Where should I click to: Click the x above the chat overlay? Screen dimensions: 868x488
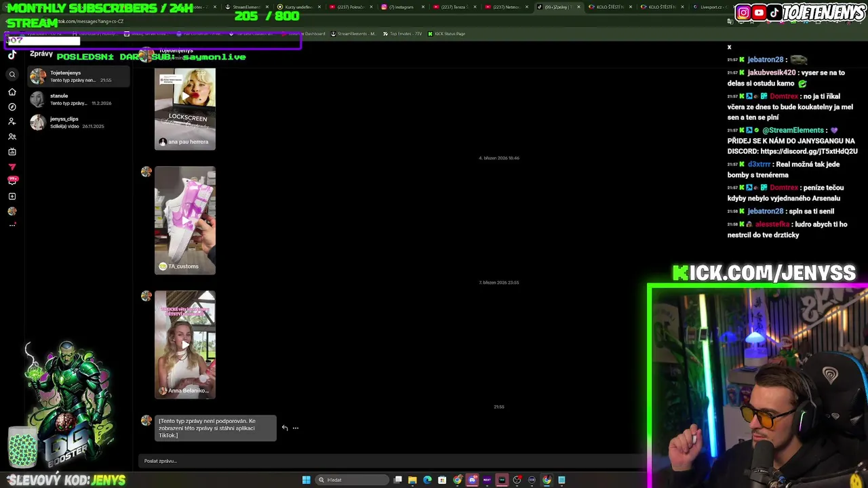click(730, 47)
